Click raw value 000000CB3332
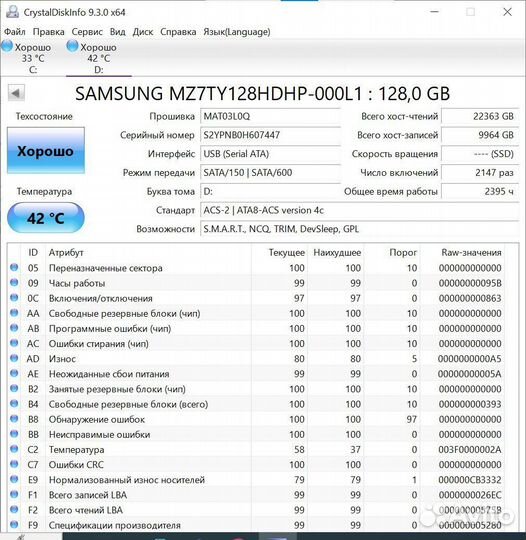This screenshot has height=540, width=526. pos(470,480)
